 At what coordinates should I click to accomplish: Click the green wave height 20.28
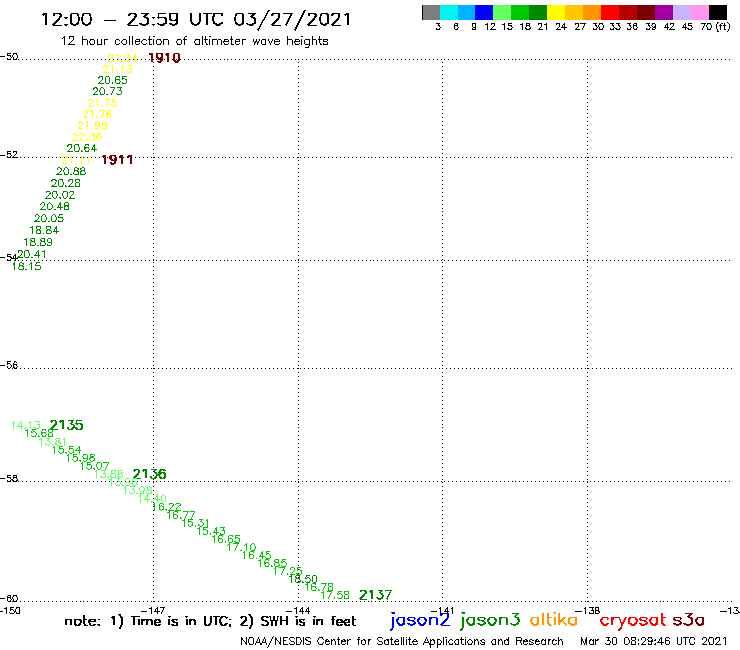[x=66, y=183]
